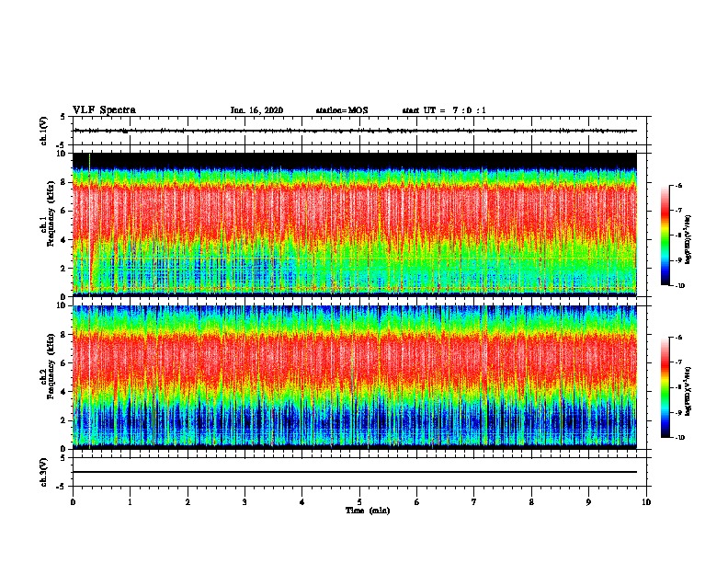Click the ch.2 color bar log(PSD) label
Screen dimensions: 728x563
[x=688, y=391]
